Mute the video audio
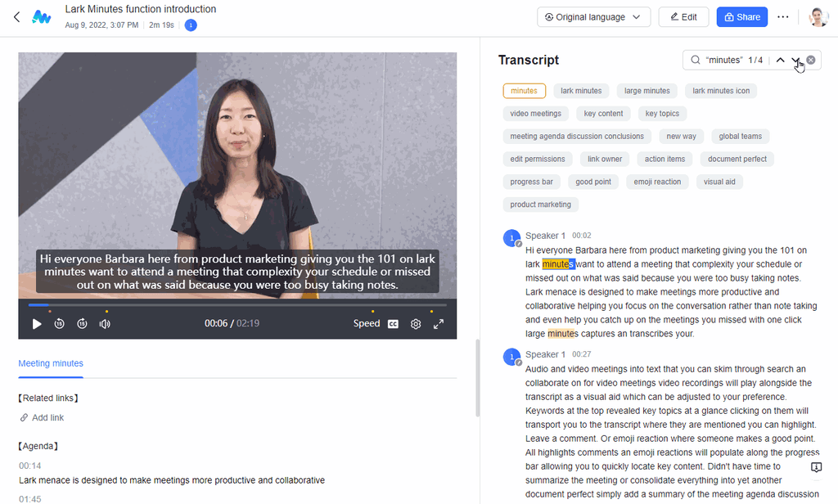Image resolution: width=838 pixels, height=504 pixels. pos(105,323)
